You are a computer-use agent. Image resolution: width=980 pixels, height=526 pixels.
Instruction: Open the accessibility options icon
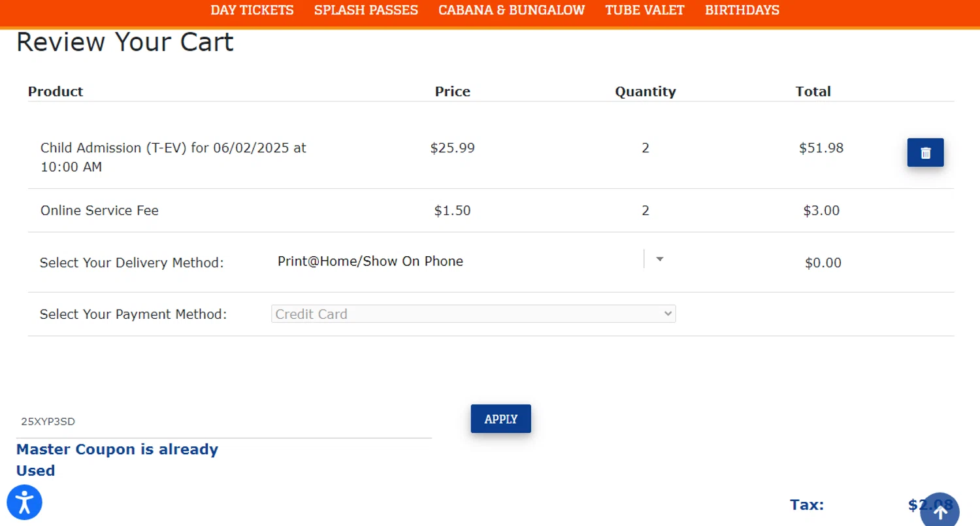25,502
